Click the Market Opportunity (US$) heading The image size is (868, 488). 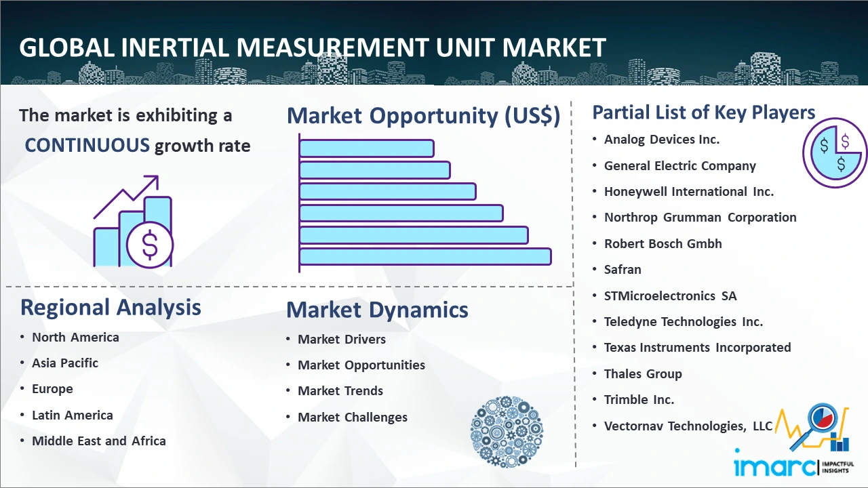coord(424,116)
